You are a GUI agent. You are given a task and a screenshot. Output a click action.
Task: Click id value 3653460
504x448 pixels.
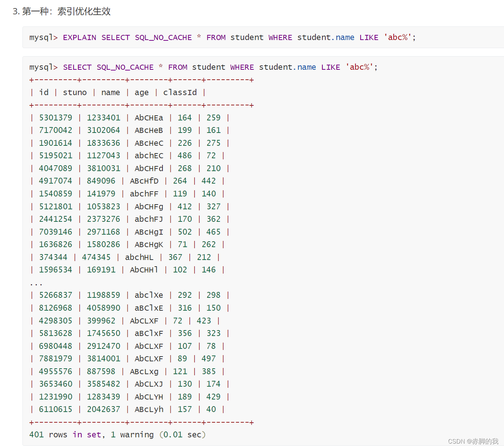pyautogui.click(x=56, y=384)
